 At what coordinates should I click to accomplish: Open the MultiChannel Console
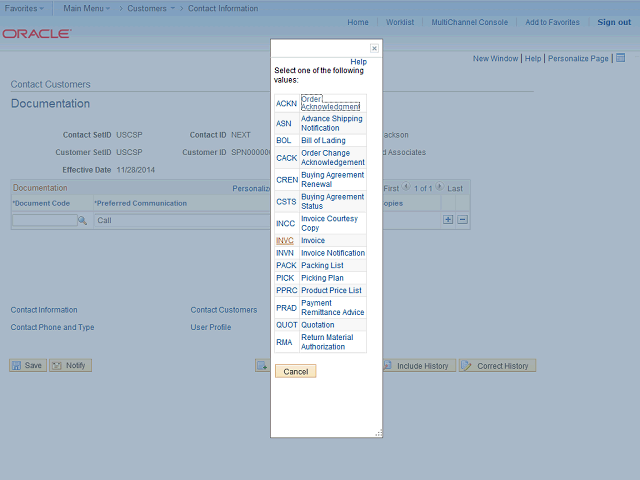[470, 22]
